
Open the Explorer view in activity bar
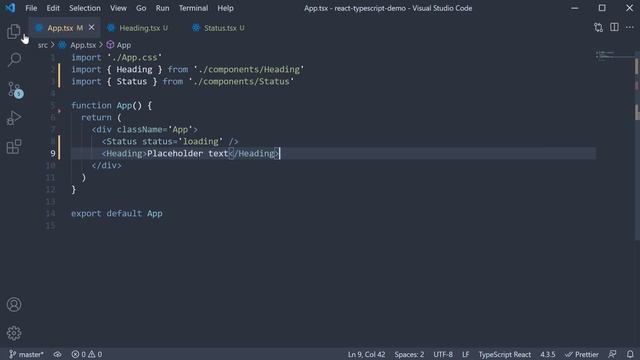(x=13, y=31)
